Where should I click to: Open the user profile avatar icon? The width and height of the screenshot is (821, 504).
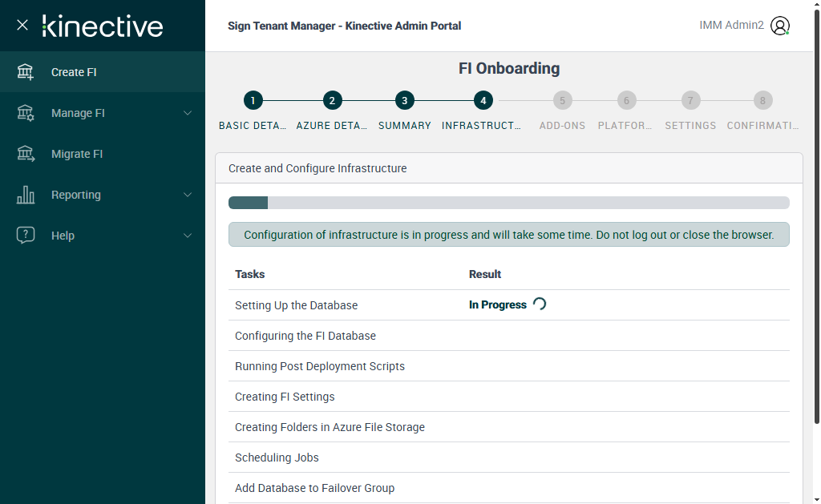pos(779,26)
